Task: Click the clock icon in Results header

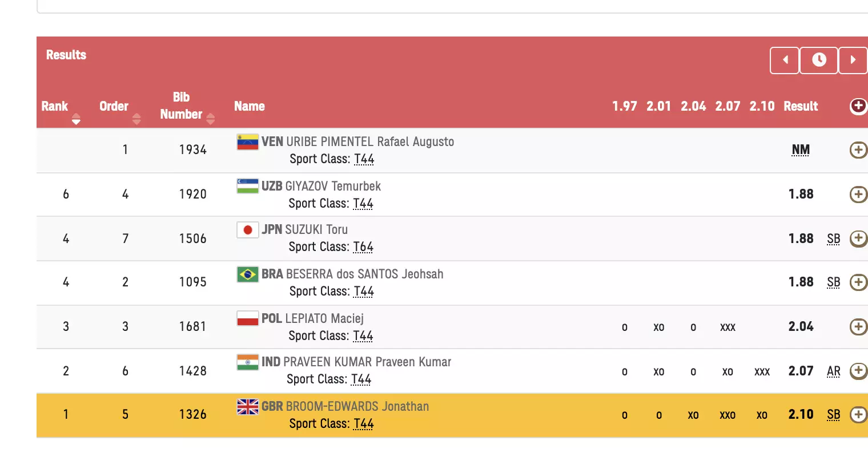Action: click(819, 60)
